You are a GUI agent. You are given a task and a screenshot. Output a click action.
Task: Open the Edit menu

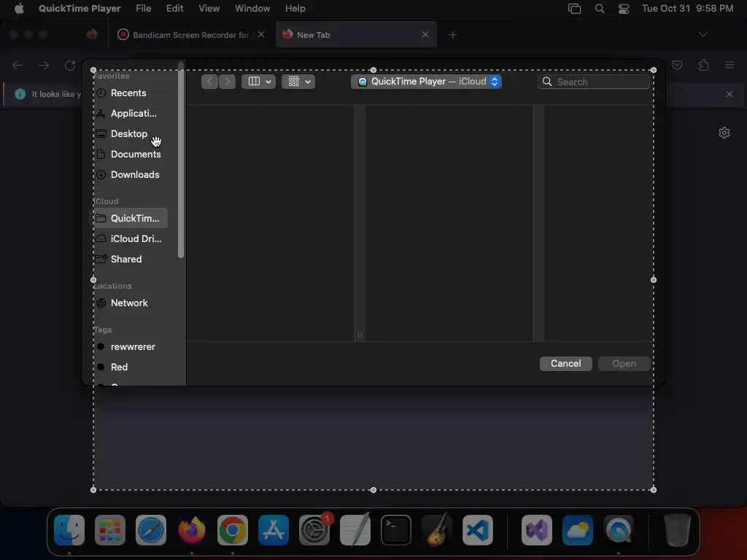(x=175, y=9)
